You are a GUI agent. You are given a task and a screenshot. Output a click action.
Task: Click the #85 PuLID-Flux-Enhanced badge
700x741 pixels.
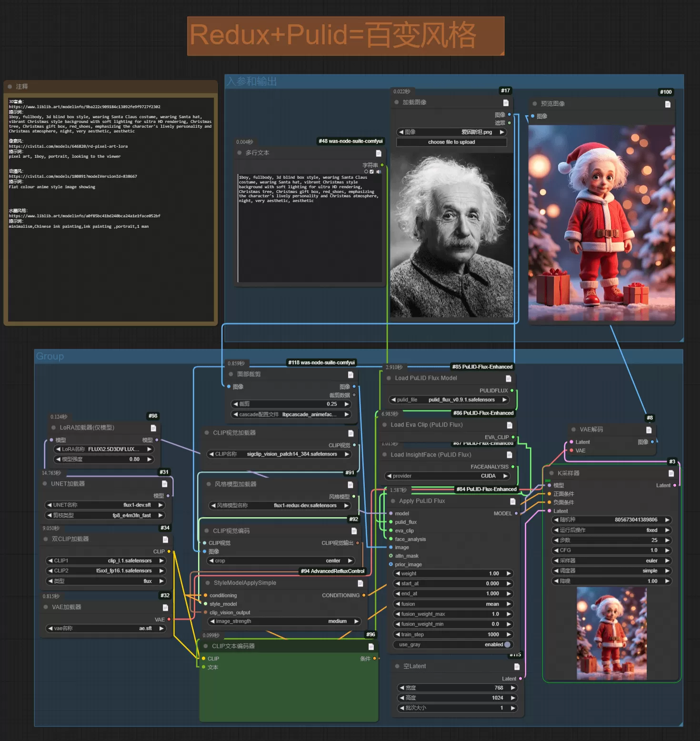tap(482, 367)
